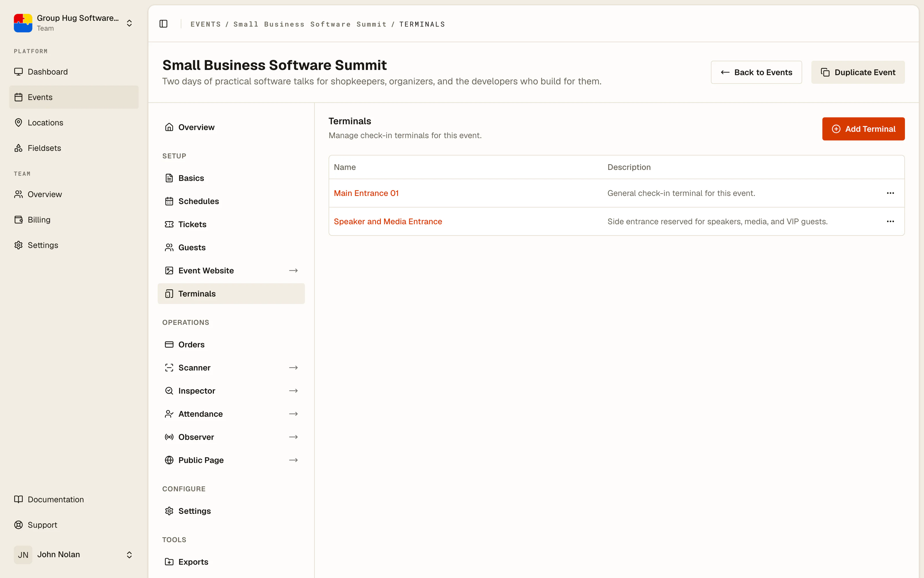Click the Group Hug Software team logo

tap(23, 23)
